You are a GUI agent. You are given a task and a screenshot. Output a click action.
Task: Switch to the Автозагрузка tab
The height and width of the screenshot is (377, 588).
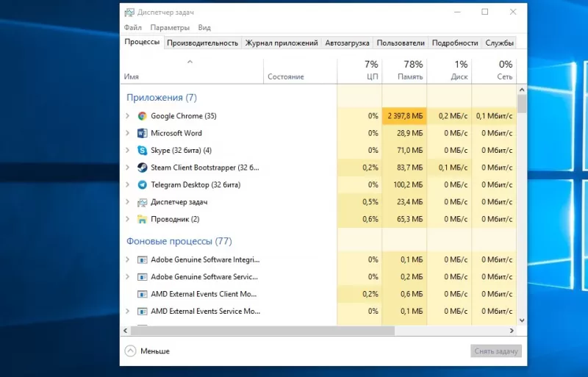tap(346, 43)
